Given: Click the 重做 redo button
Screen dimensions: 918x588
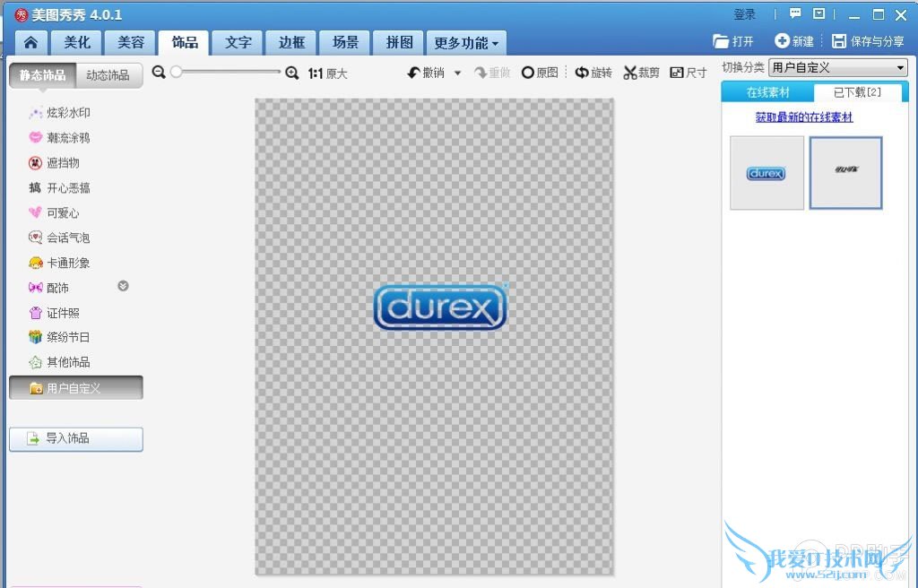Looking at the screenshot, I should click(492, 73).
